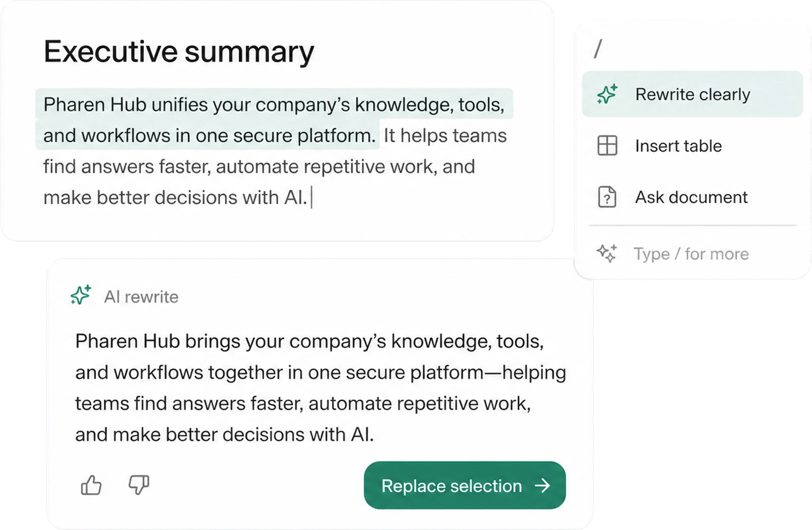Click the thumbs up feedback icon
The height and width of the screenshot is (530, 812).
[x=91, y=485]
